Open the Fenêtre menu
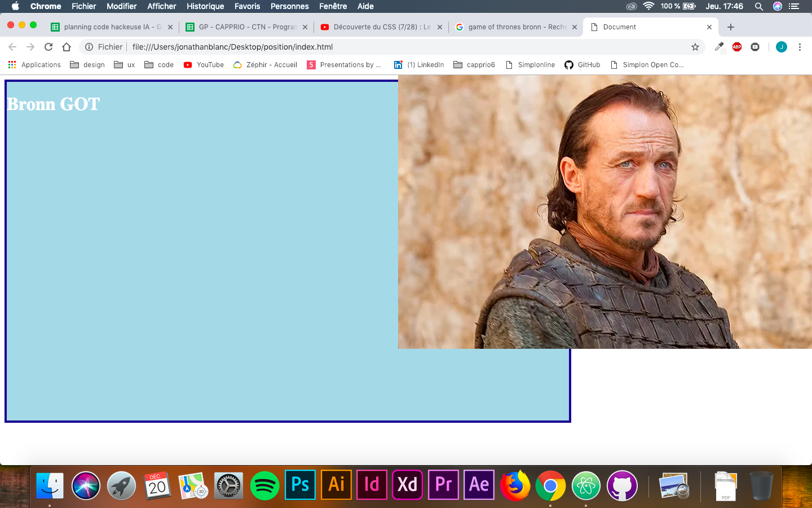The height and width of the screenshot is (508, 812). pos(333,6)
